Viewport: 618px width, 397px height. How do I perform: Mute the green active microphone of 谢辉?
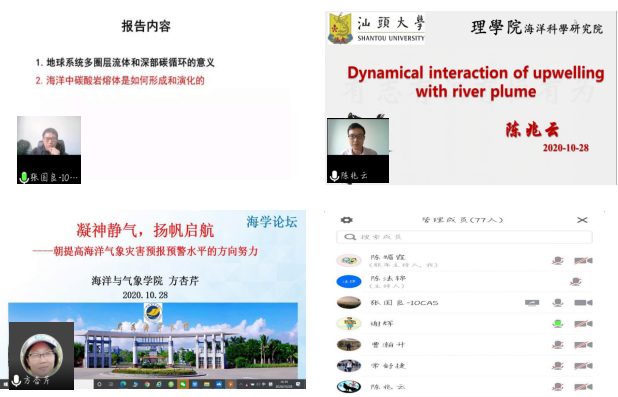[557, 324]
